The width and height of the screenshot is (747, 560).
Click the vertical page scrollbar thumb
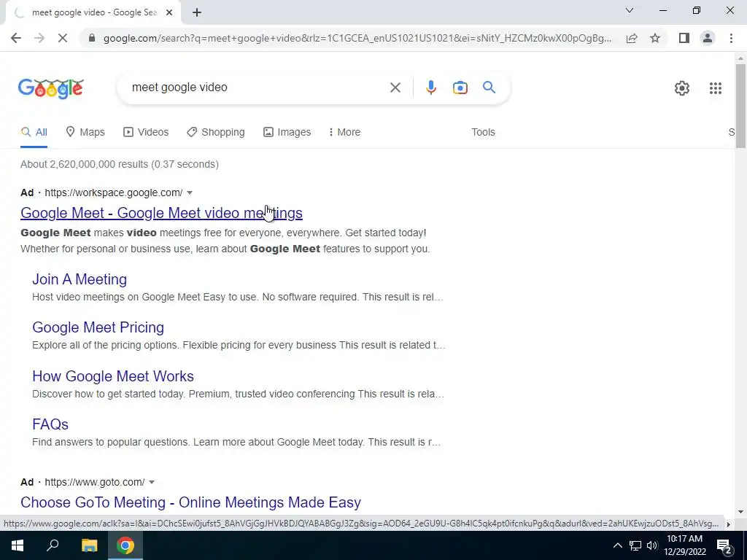(x=740, y=106)
